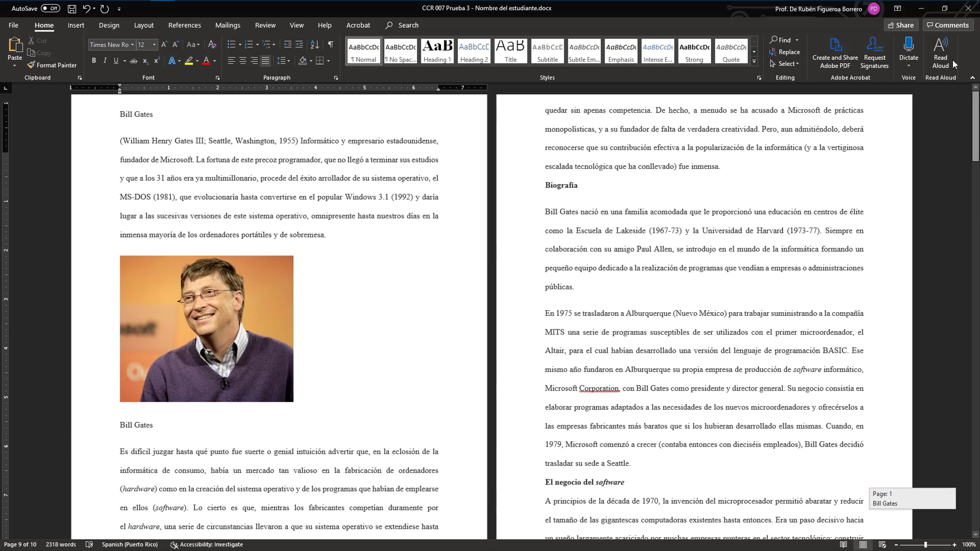Click the Clear All Formatting icon
Image resolution: width=980 pixels, height=551 pixels.
tap(212, 44)
